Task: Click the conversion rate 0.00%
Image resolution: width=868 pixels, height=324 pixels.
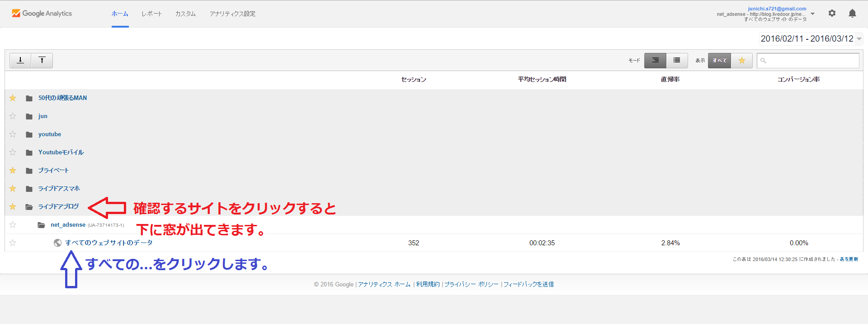Action: point(799,243)
